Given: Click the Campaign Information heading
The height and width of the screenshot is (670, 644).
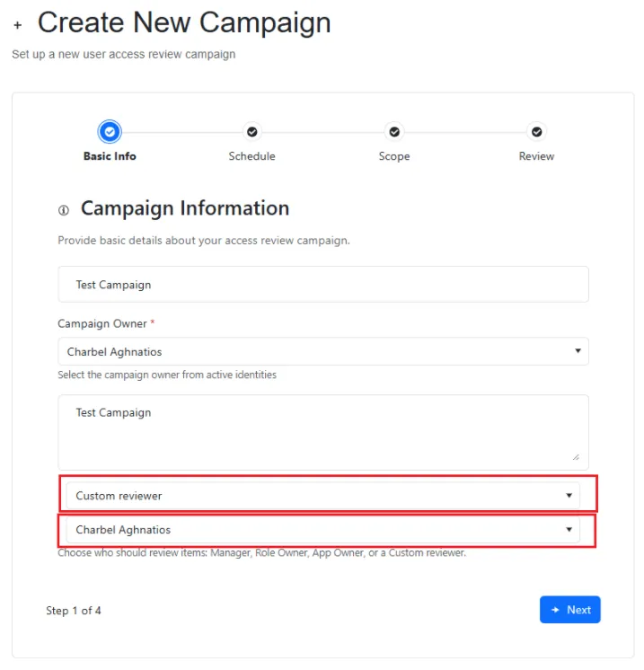Looking at the screenshot, I should (185, 208).
